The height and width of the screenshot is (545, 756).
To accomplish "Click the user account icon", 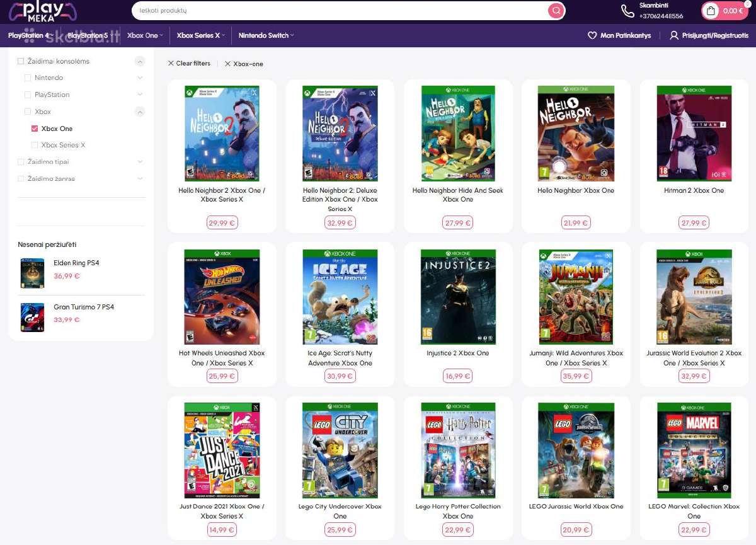I will tap(674, 35).
